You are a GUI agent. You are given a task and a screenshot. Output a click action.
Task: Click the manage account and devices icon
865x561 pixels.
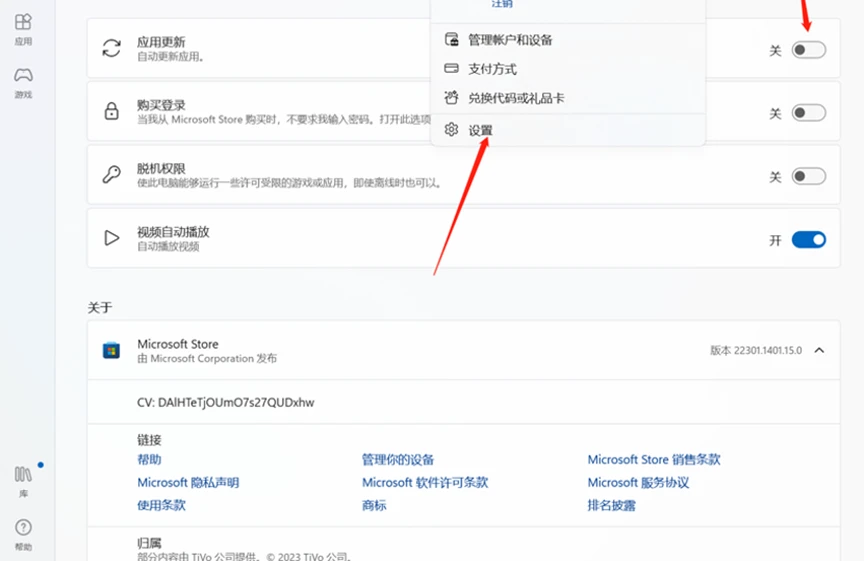click(451, 39)
